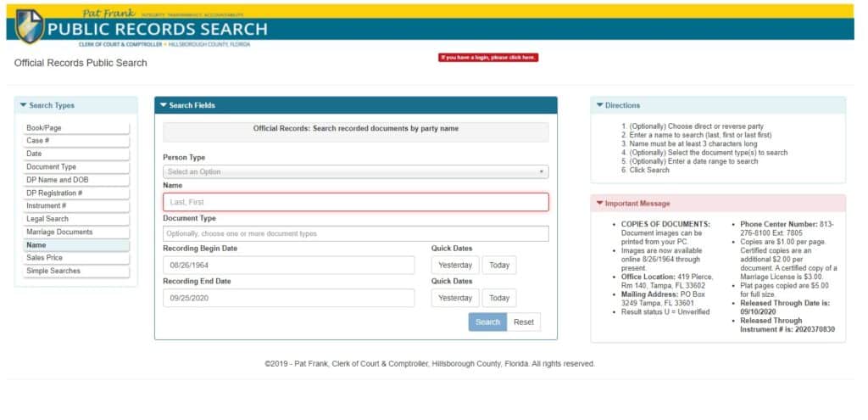Select DP Name and DOB search
Image resolution: width=868 pixels, height=420 pixels.
click(x=76, y=180)
